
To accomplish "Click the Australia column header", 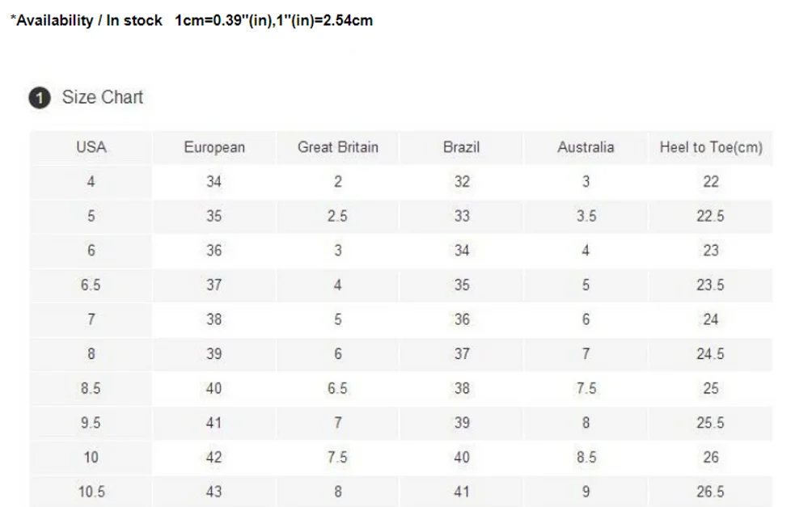I will pyautogui.click(x=586, y=148).
